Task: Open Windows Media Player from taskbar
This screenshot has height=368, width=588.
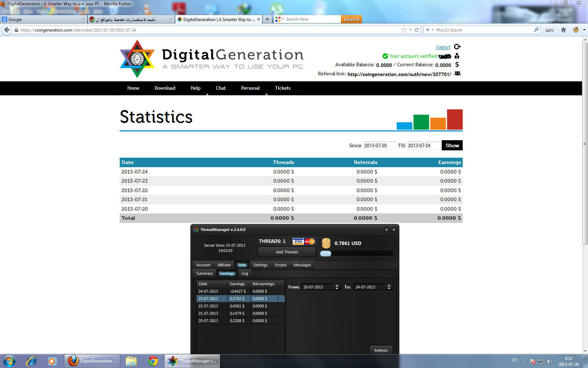Action: click(x=52, y=361)
